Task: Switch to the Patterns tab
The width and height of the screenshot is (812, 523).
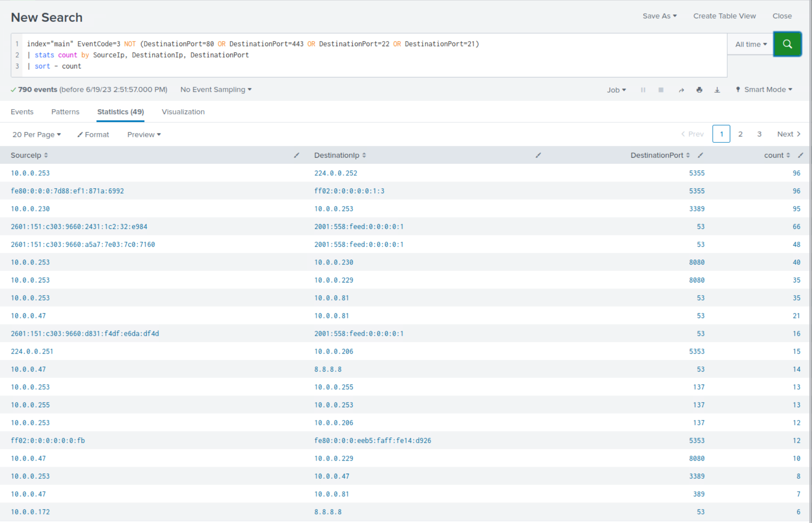Action: (x=65, y=111)
